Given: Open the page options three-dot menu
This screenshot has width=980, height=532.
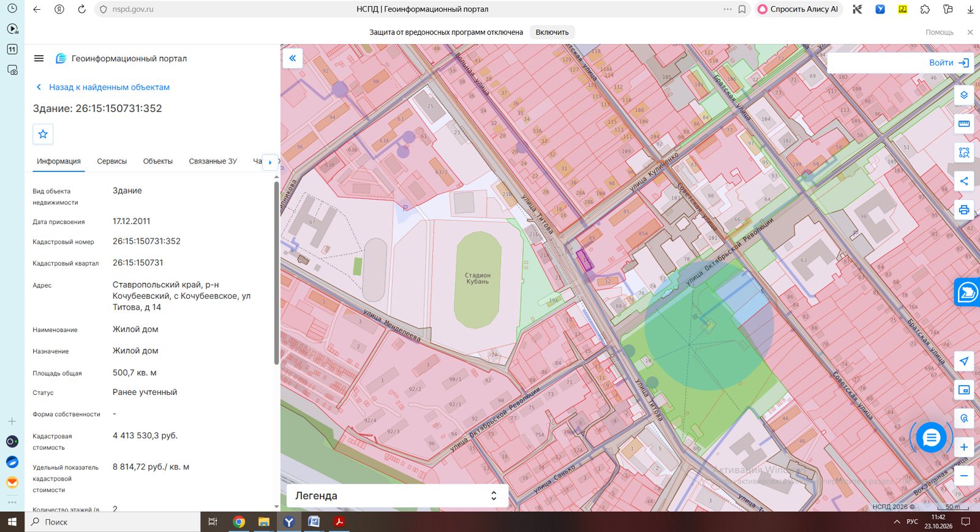Looking at the screenshot, I should tap(727, 9).
